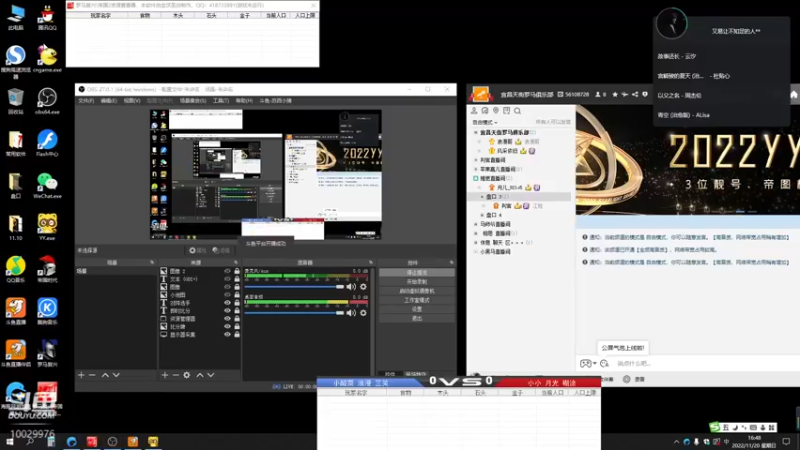Hide the 显示器采集 source
The width and height of the screenshot is (800, 450).
(x=227, y=335)
